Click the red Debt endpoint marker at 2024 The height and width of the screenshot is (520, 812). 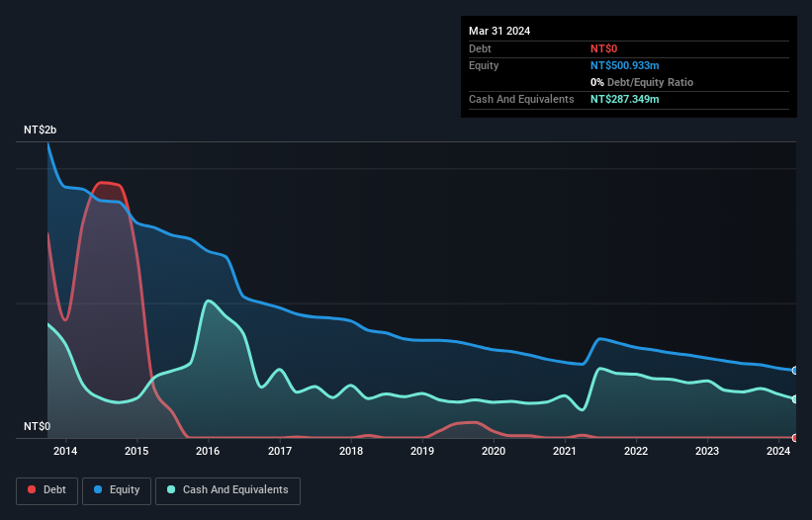coord(795,438)
